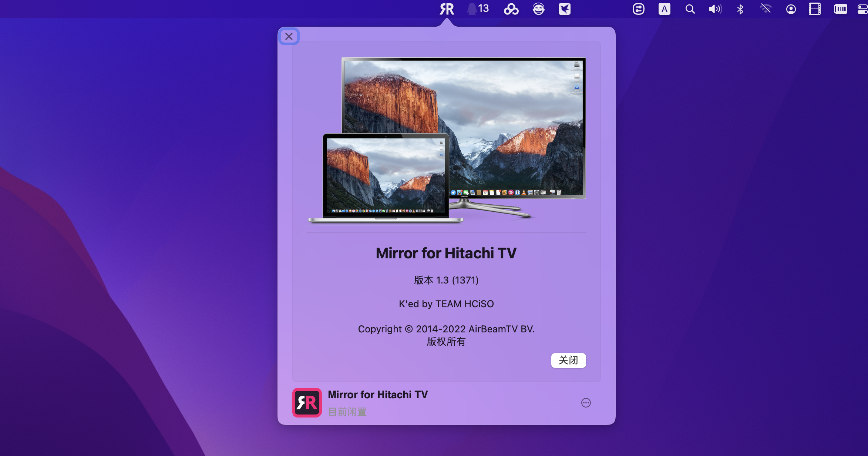Open the volume sound menu

(x=715, y=9)
